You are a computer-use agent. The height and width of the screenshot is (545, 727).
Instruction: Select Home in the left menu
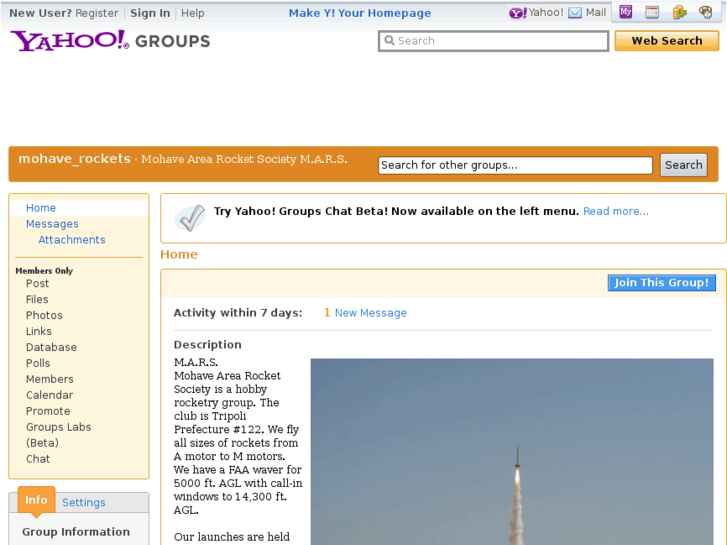(x=41, y=208)
